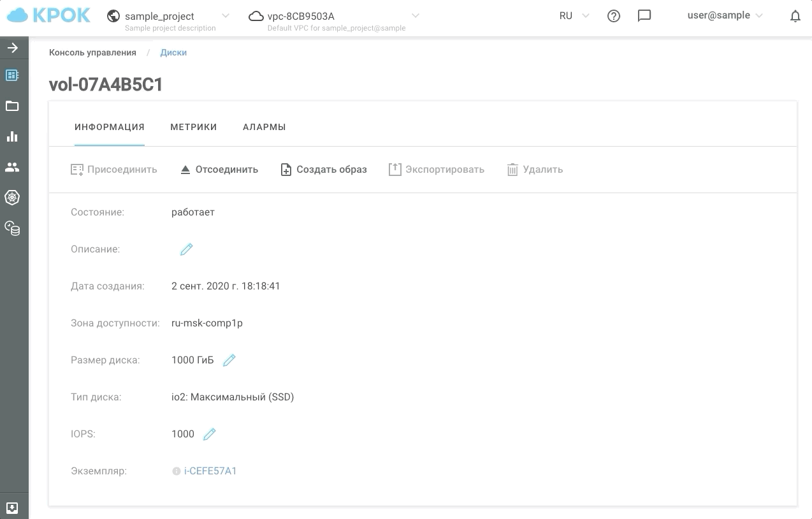812x519 pixels.
Task: Expand the left sidebar with arrow icon
Action: (12, 48)
